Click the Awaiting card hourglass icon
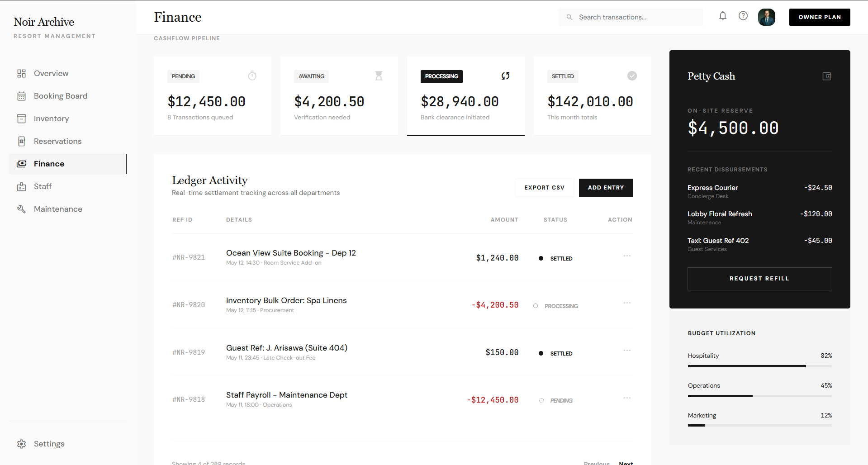The height and width of the screenshot is (465, 868). [x=379, y=76]
